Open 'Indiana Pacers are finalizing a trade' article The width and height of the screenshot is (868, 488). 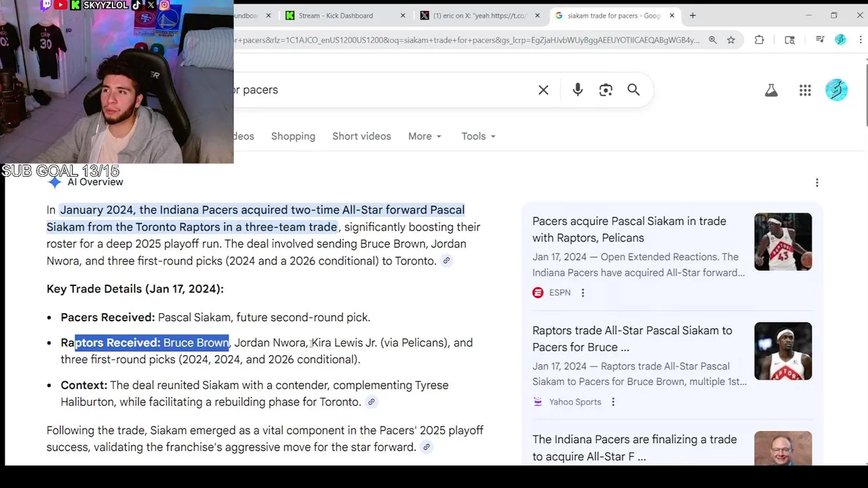click(634, 448)
